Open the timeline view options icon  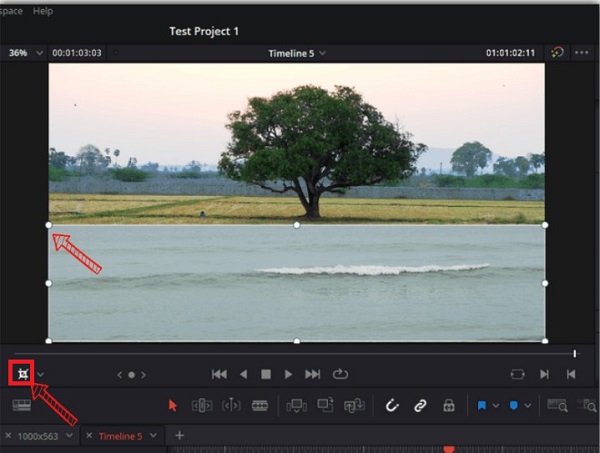pyautogui.click(x=21, y=405)
